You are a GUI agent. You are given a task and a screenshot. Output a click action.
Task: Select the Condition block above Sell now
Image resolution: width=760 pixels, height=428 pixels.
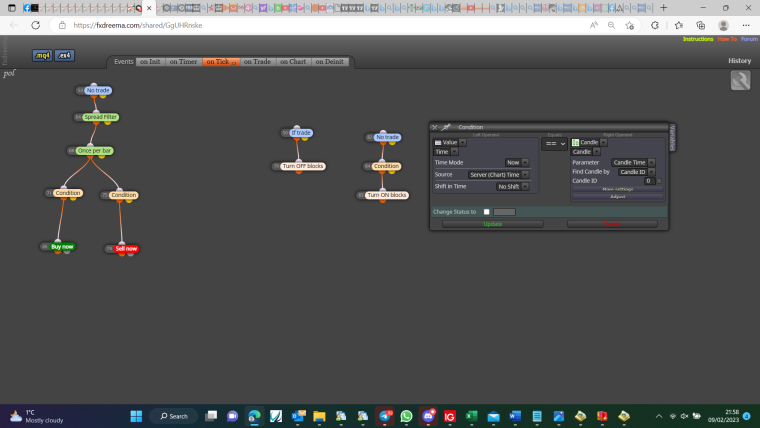click(124, 195)
